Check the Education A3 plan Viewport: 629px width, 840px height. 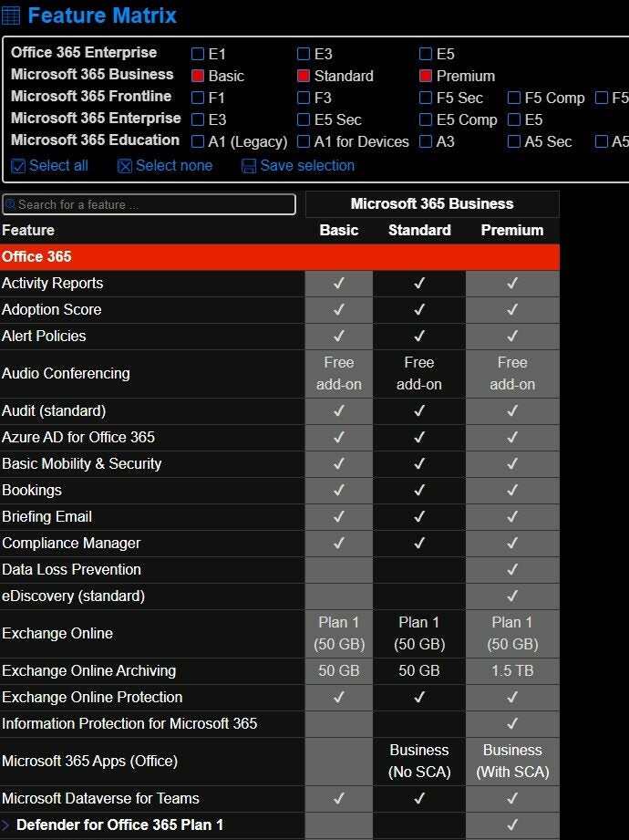click(426, 142)
